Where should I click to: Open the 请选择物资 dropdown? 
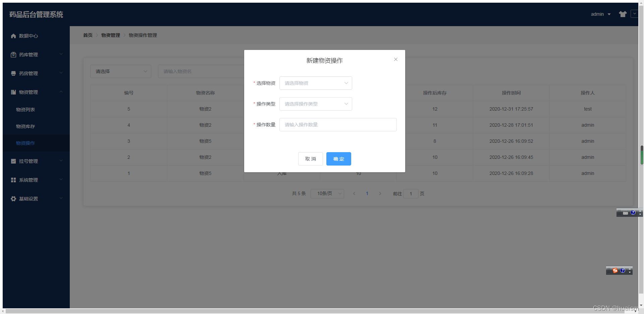pyautogui.click(x=316, y=83)
